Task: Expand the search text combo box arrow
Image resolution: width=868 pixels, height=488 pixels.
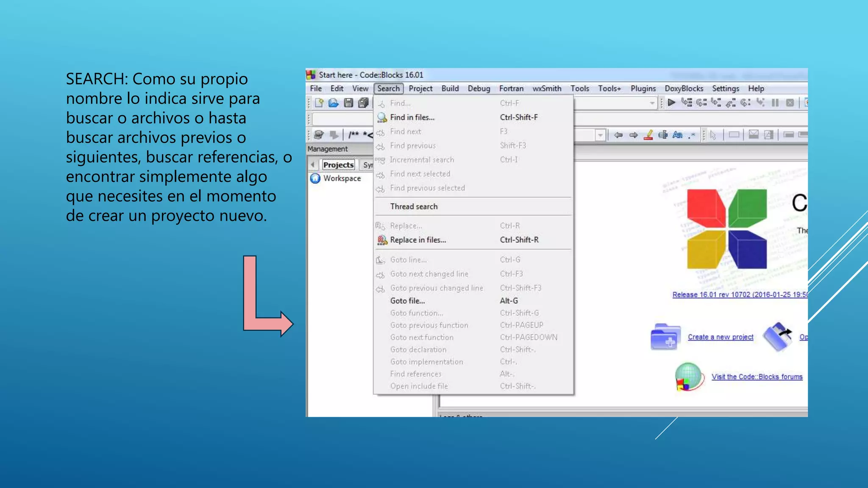Action: click(600, 136)
